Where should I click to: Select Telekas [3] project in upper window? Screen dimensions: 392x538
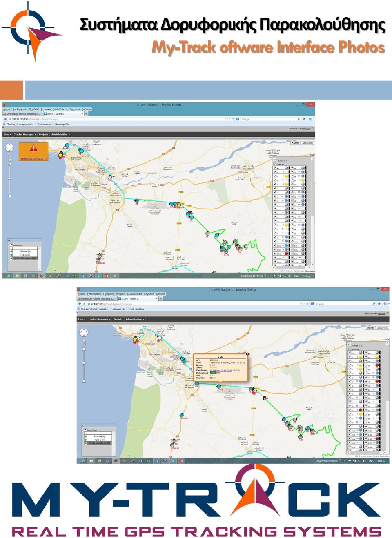[25, 251]
